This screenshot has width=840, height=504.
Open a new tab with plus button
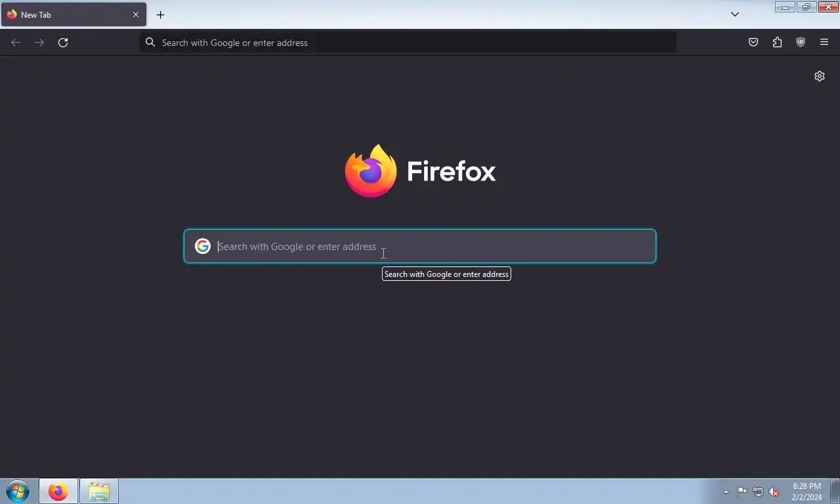pyautogui.click(x=160, y=14)
